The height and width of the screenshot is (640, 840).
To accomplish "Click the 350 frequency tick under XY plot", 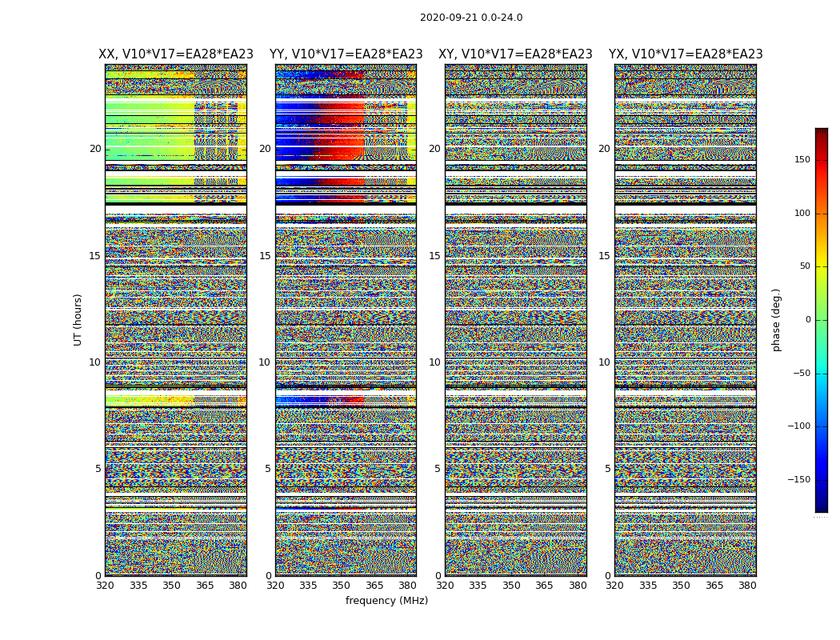I will click(x=512, y=586).
